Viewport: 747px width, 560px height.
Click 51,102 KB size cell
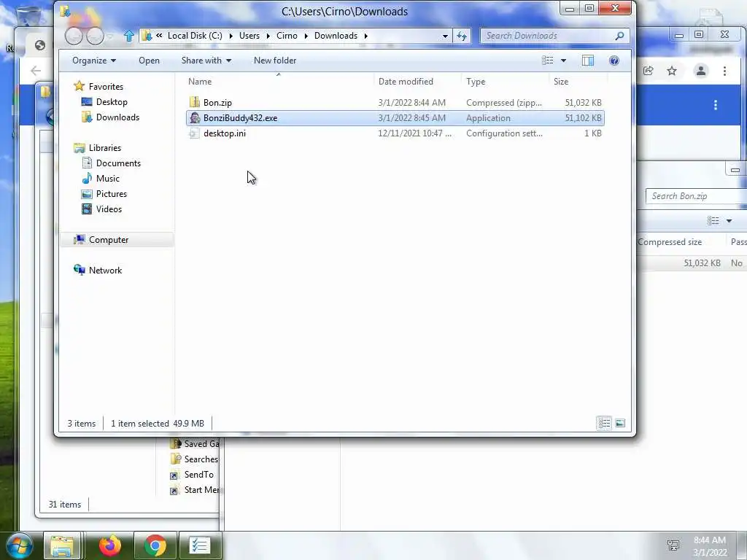click(x=583, y=117)
